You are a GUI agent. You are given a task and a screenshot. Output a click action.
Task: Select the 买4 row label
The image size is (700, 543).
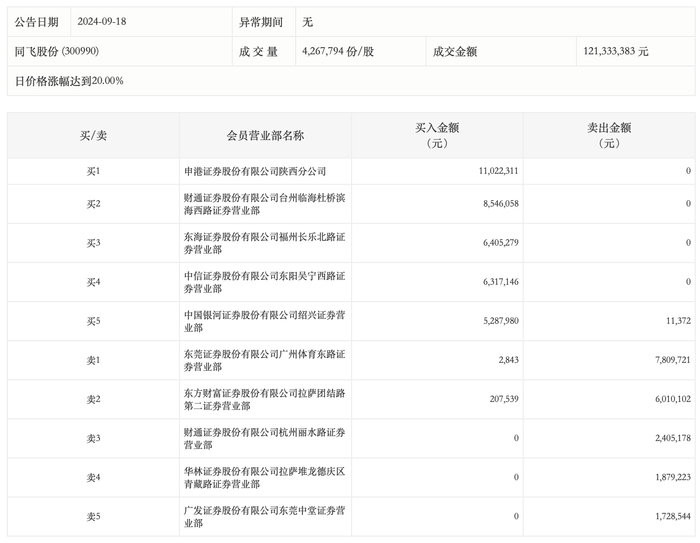[93, 282]
